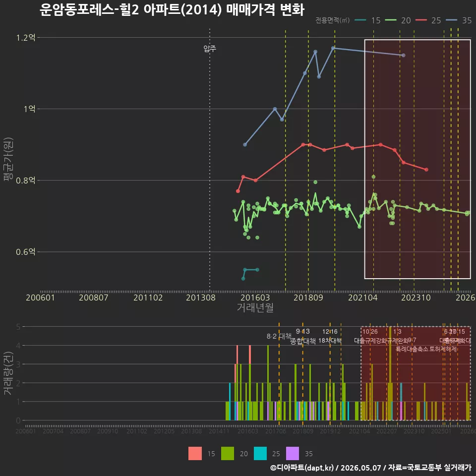Viewport: 476px width, 476px height.
Task: Click the 201912 label on the volume chart axis
Action: point(330,431)
